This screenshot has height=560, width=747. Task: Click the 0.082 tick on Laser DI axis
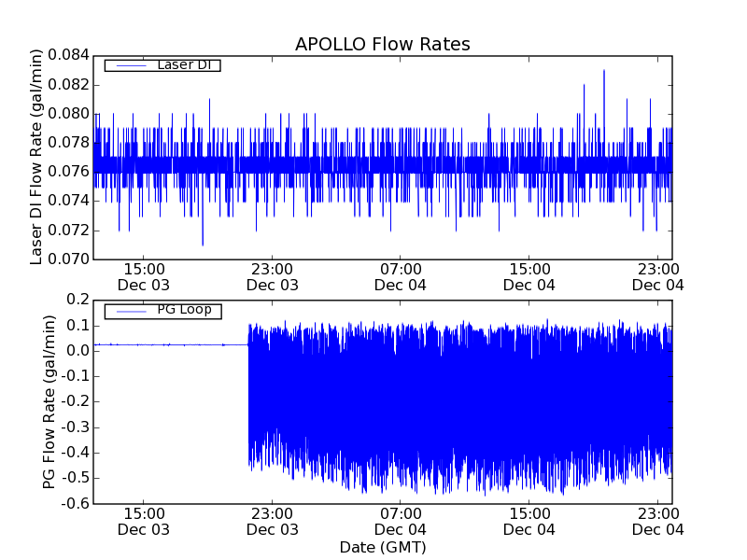coord(68,85)
